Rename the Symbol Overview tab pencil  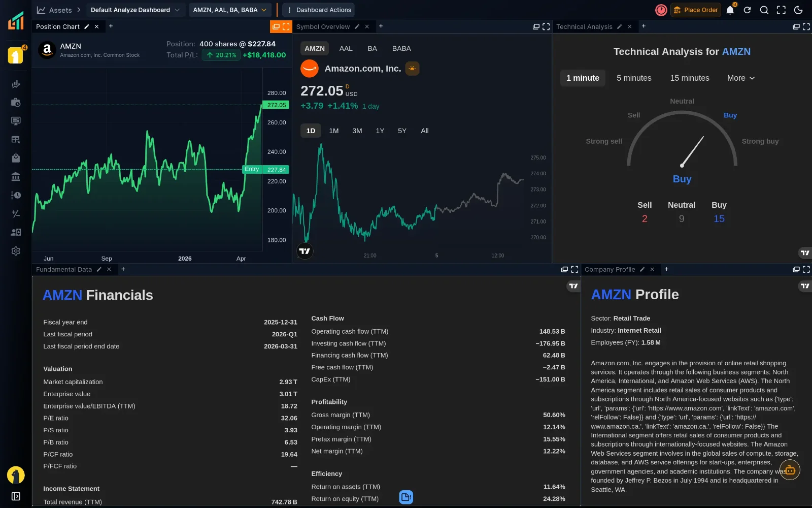click(357, 26)
